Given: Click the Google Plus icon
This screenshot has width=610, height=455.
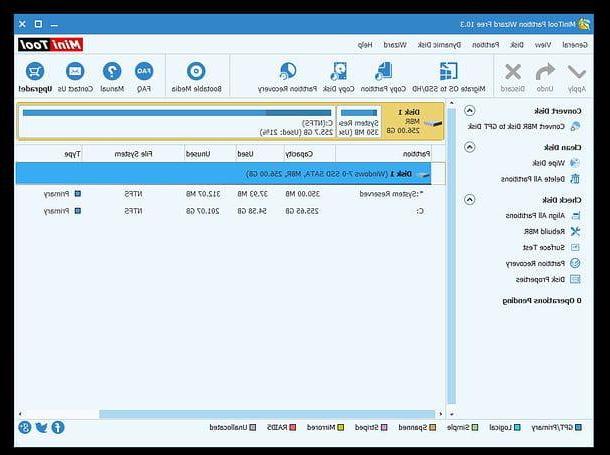Looking at the screenshot, I should coord(25,427).
